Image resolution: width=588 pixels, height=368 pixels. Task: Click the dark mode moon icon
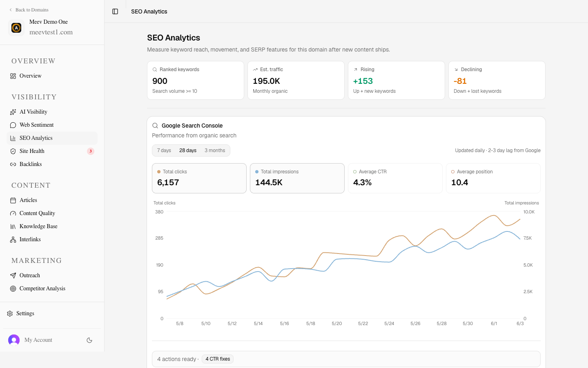tap(89, 340)
